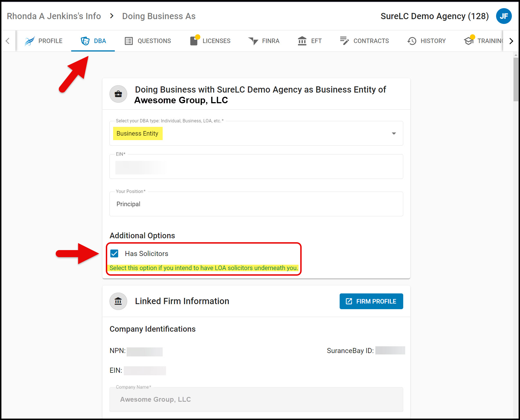This screenshot has height=420, width=520.
Task: Open the QUESTIONS tab
Action: pyautogui.click(x=148, y=41)
